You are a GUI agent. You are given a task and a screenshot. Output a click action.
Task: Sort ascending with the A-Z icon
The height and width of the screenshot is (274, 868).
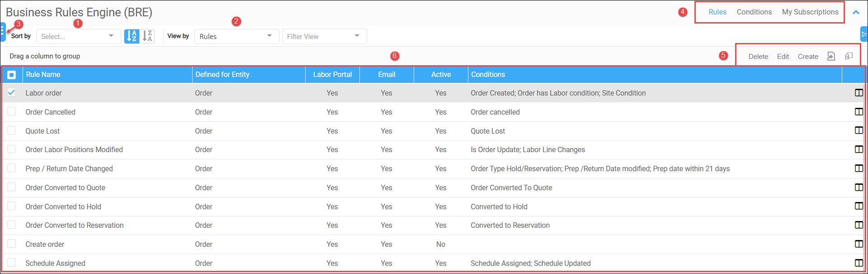(x=132, y=36)
